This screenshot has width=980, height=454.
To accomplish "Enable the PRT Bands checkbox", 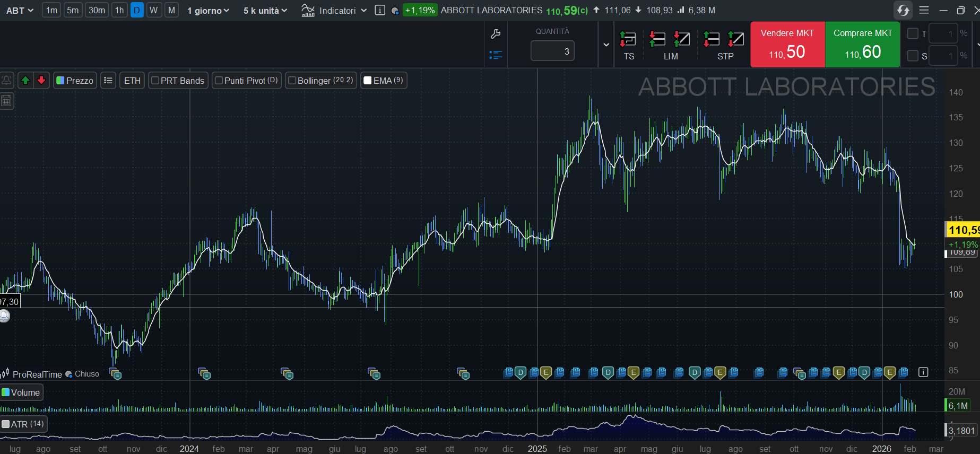I will click(x=155, y=81).
